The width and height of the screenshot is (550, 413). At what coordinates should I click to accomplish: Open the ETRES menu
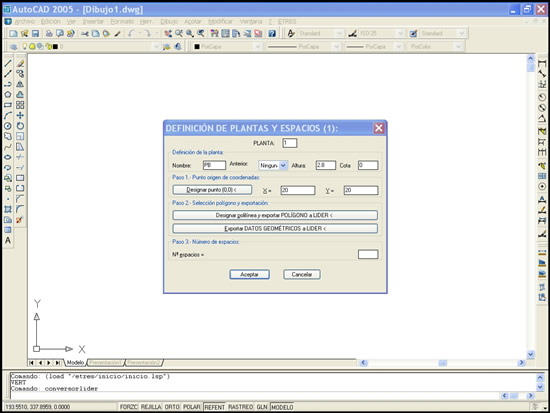tap(287, 22)
